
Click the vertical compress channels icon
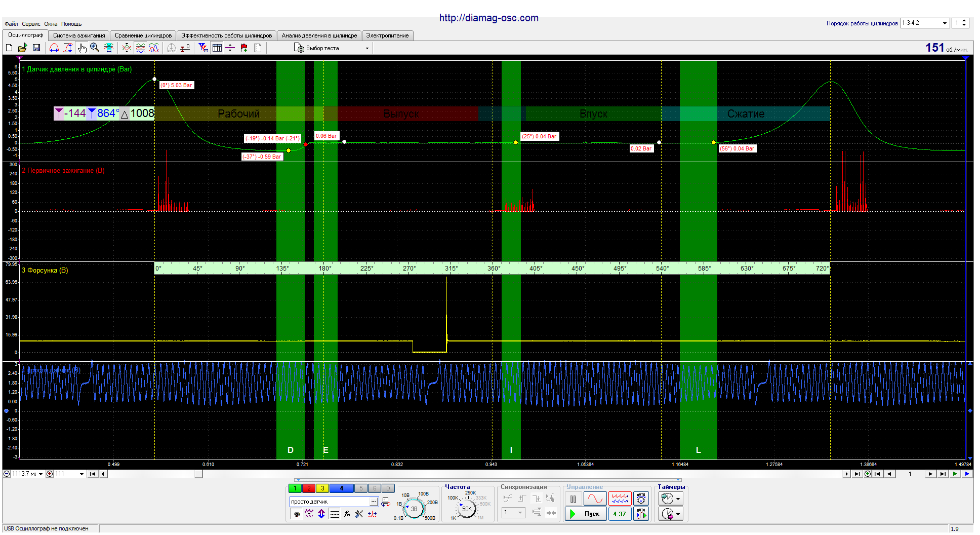127,48
